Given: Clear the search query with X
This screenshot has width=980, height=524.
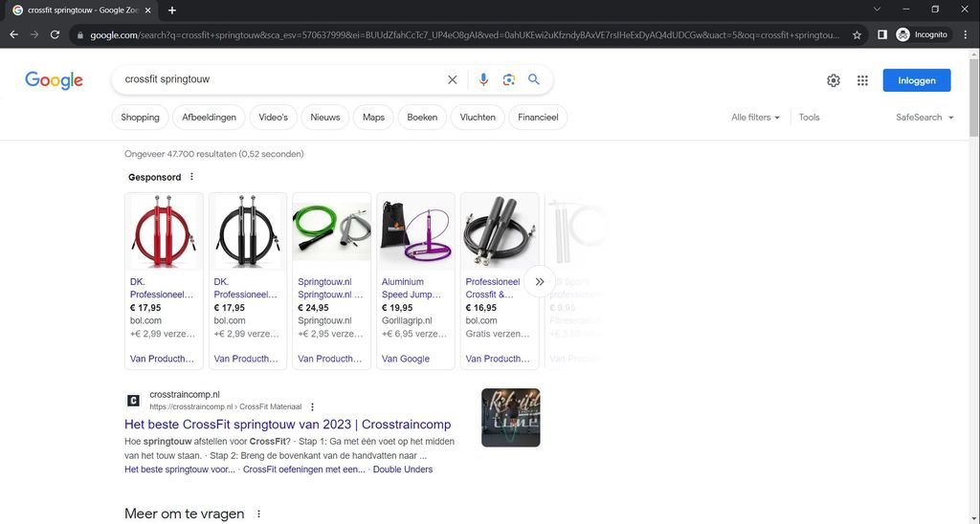Looking at the screenshot, I should coord(452,80).
